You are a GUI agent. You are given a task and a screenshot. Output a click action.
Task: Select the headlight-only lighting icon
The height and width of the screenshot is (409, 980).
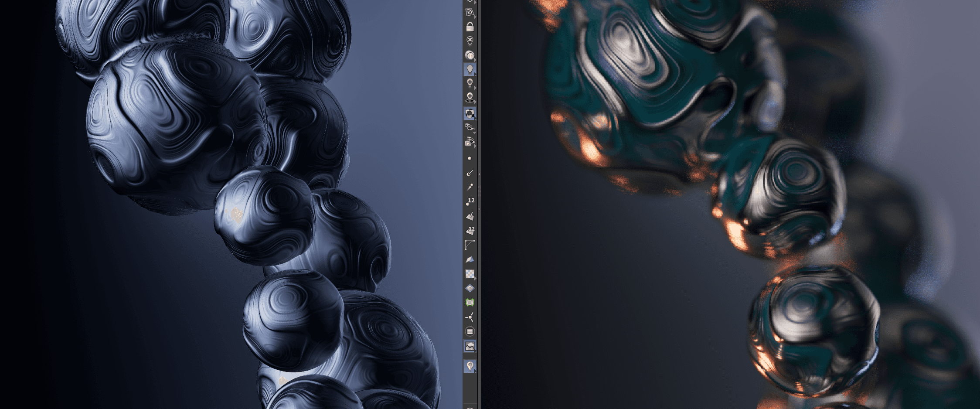[470, 55]
